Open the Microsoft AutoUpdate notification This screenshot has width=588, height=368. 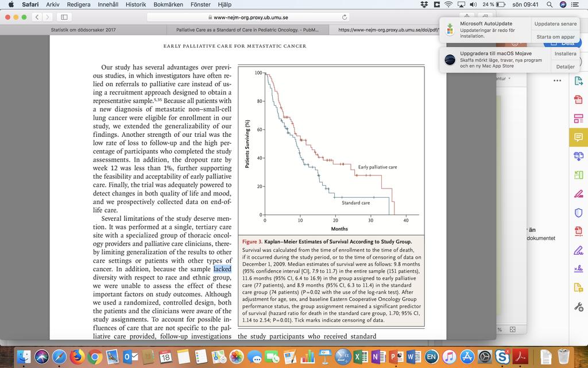point(486,30)
